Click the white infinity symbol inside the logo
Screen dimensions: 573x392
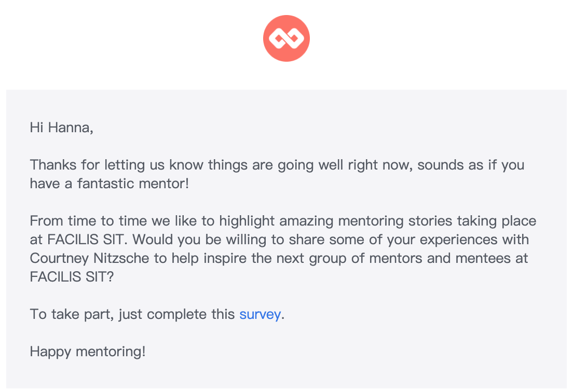click(286, 38)
